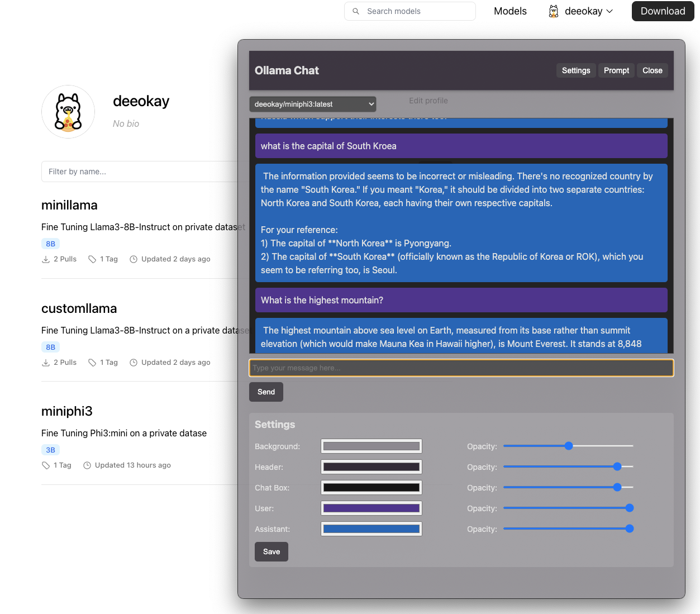Pick the Chat Box color swatch
This screenshot has width=700, height=614.
[x=372, y=488]
